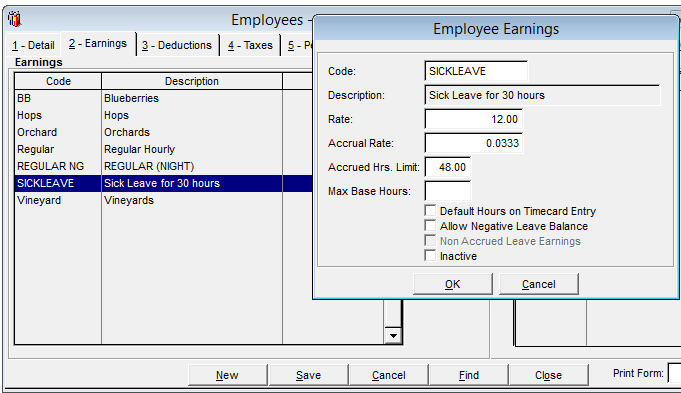Click the Accrued Hrs. Limit field 48.00
The width and height of the screenshot is (681, 393).
pos(448,167)
